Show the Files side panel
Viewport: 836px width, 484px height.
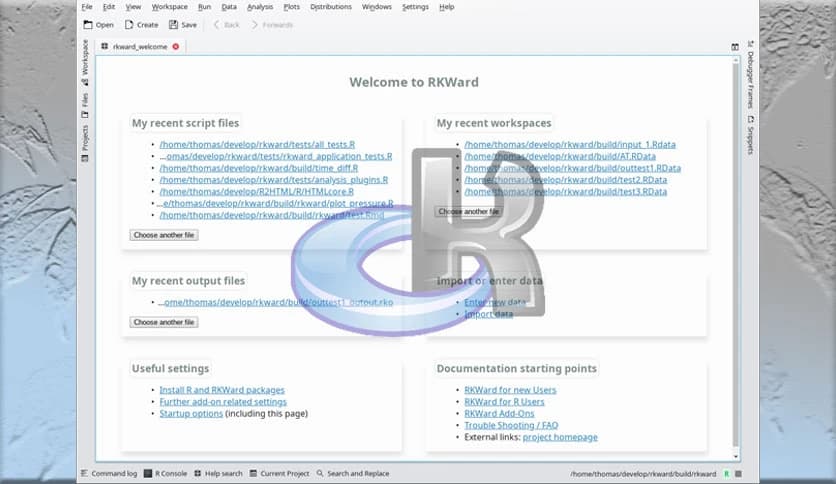click(x=85, y=106)
